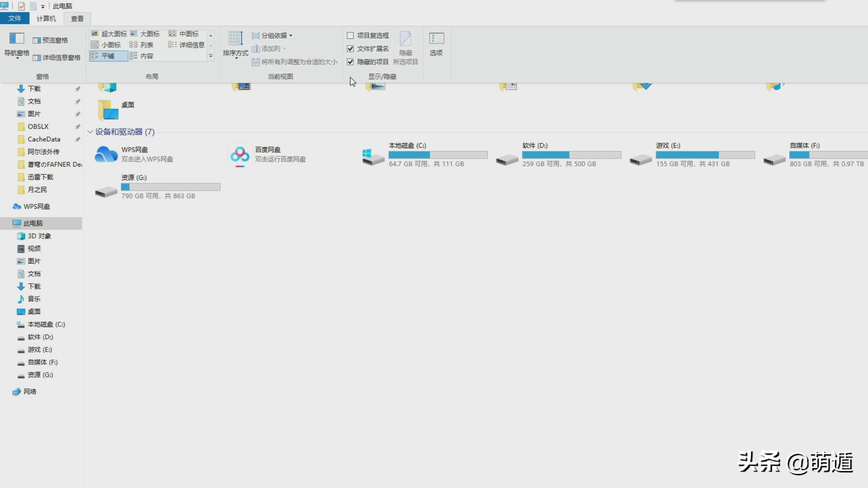Uncheck the 文件扩展名 checkbox
The image size is (868, 488).
click(350, 48)
